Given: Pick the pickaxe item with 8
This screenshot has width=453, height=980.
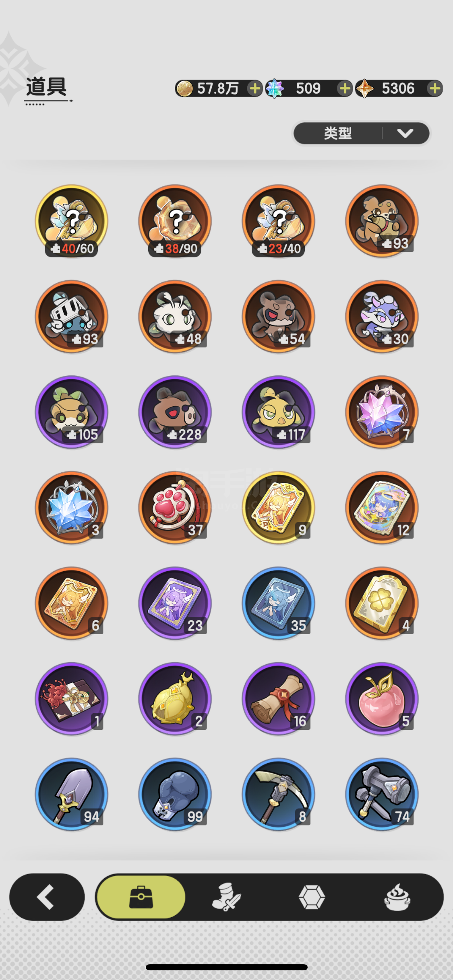Looking at the screenshot, I should (x=279, y=795).
